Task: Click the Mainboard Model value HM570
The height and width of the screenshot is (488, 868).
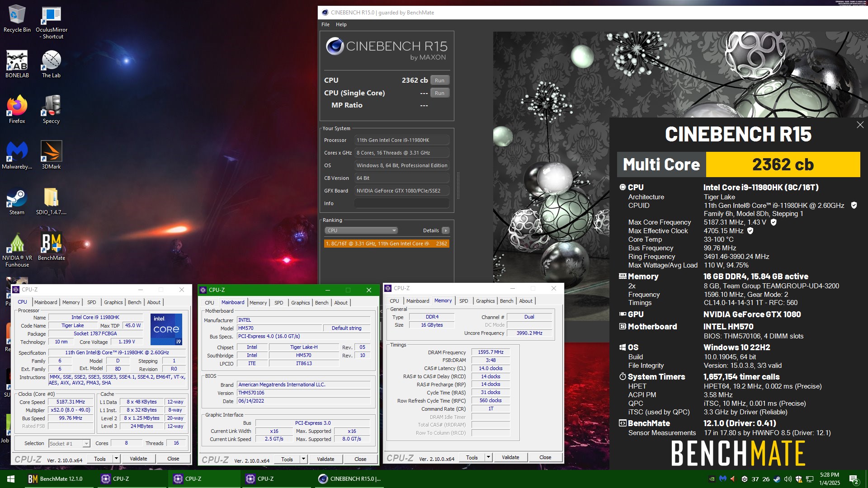Action: pos(279,328)
